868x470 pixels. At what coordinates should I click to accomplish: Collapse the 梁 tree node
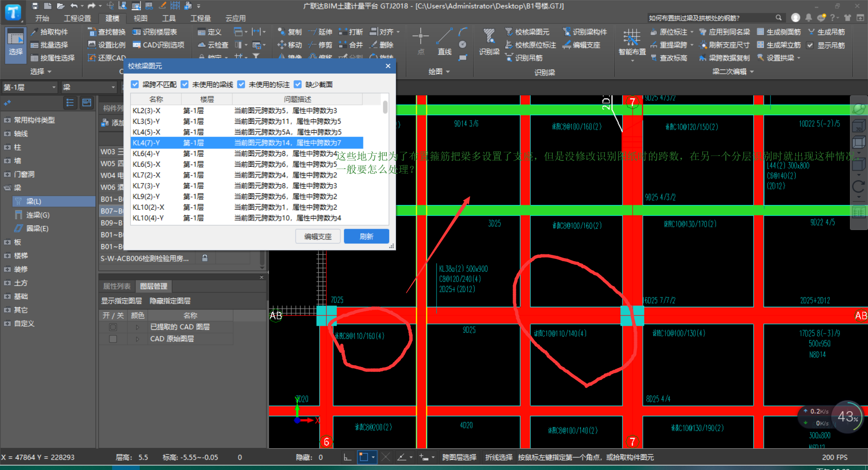pyautogui.click(x=7, y=188)
